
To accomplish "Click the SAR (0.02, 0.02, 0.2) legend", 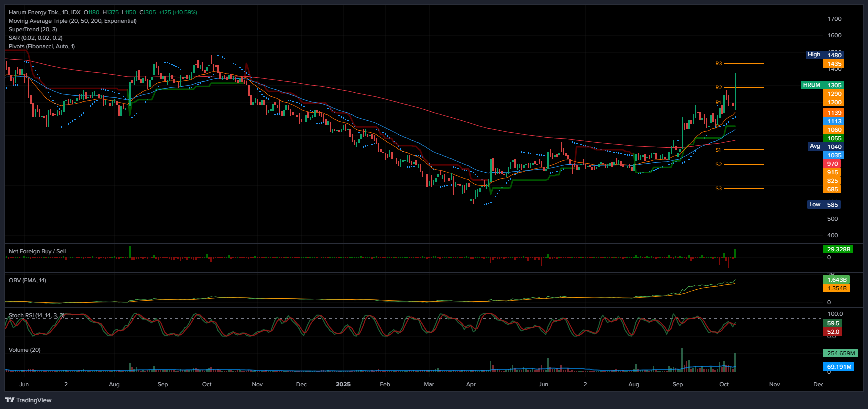I will 35,38.
